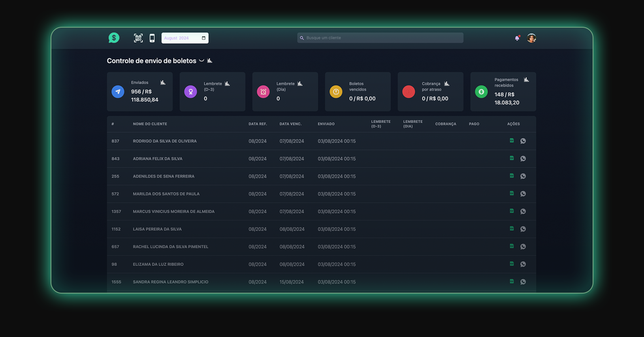Open PDF for Marilda dos Santos de Paula

click(512, 193)
